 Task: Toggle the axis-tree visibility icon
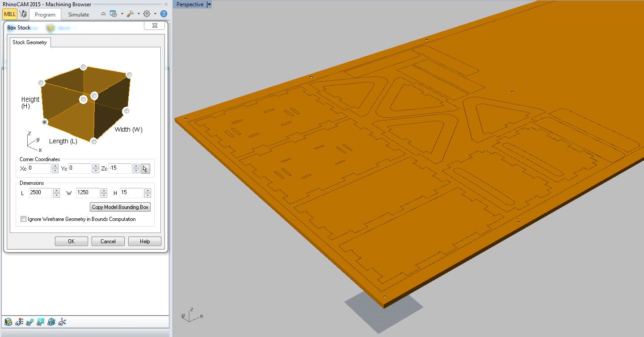62,321
